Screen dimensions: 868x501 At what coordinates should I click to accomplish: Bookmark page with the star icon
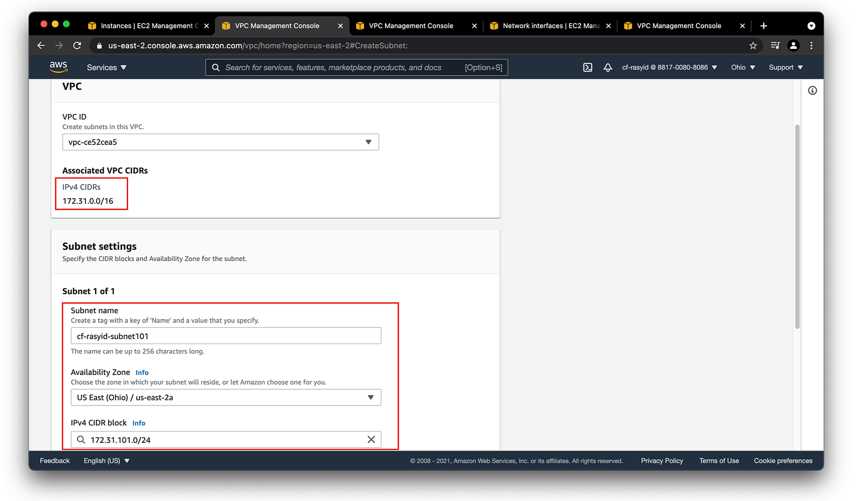coord(753,46)
